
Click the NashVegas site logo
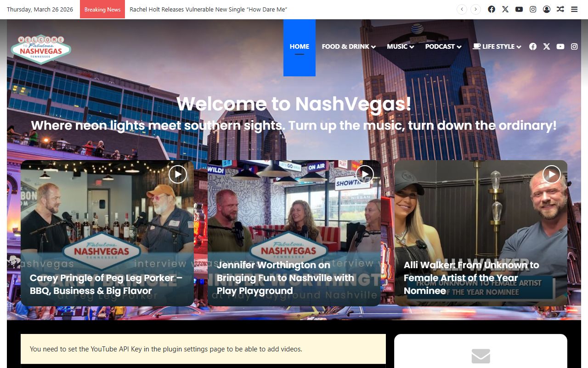coord(41,49)
